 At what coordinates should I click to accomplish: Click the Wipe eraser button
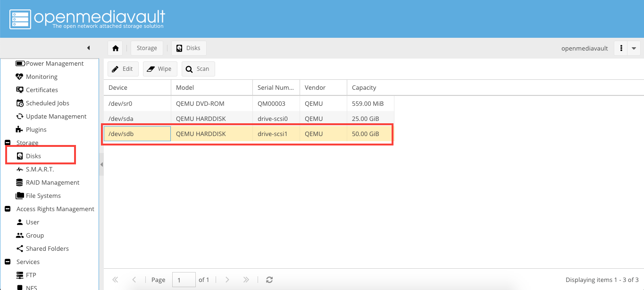coord(160,69)
